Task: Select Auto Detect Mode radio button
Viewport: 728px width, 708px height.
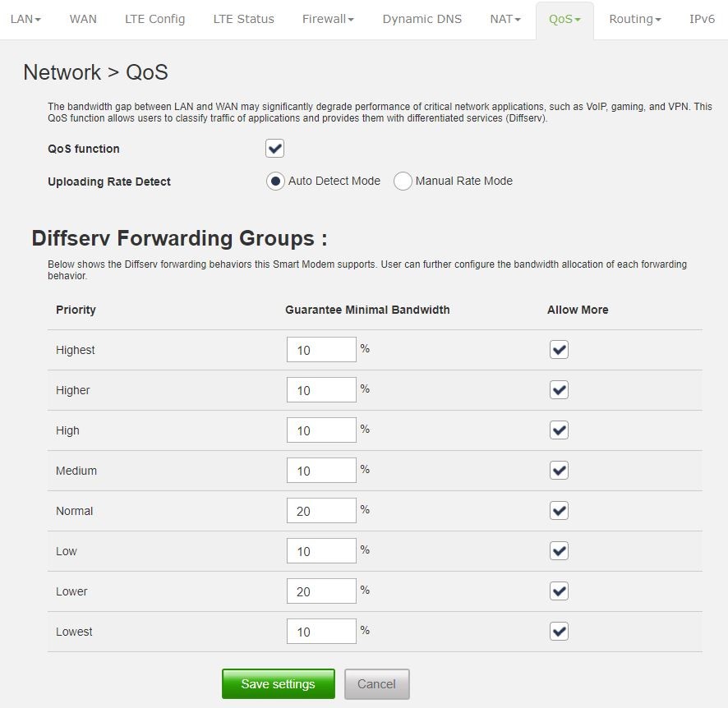Action: coord(275,181)
